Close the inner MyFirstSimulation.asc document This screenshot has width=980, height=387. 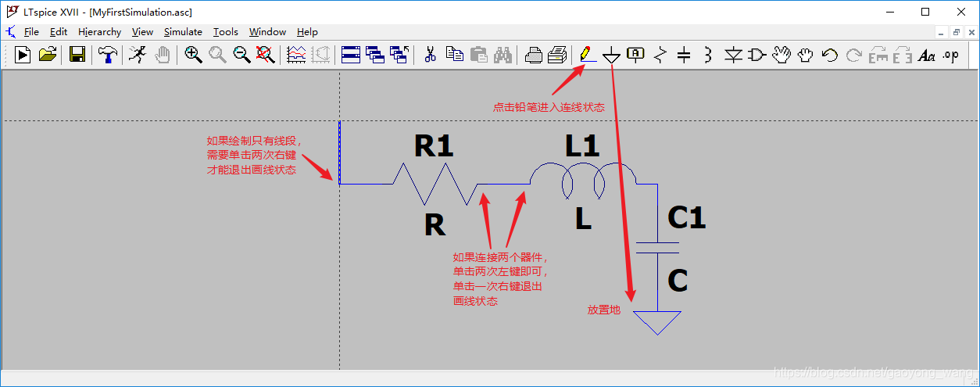(970, 32)
